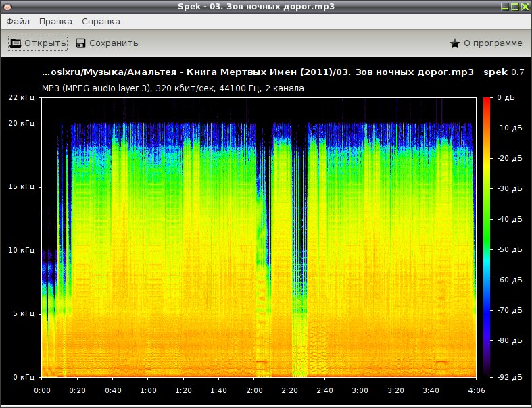
Task: Click the -20 дБ scale label
Action: pos(509,158)
